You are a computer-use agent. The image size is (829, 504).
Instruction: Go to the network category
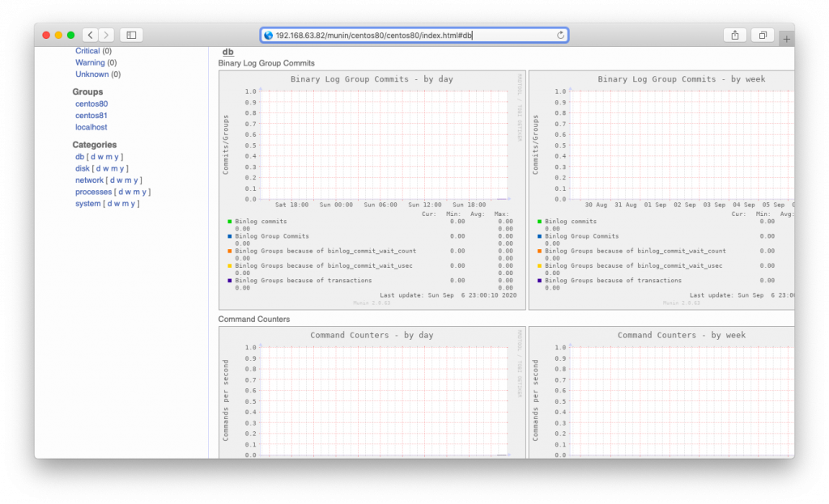(x=89, y=180)
